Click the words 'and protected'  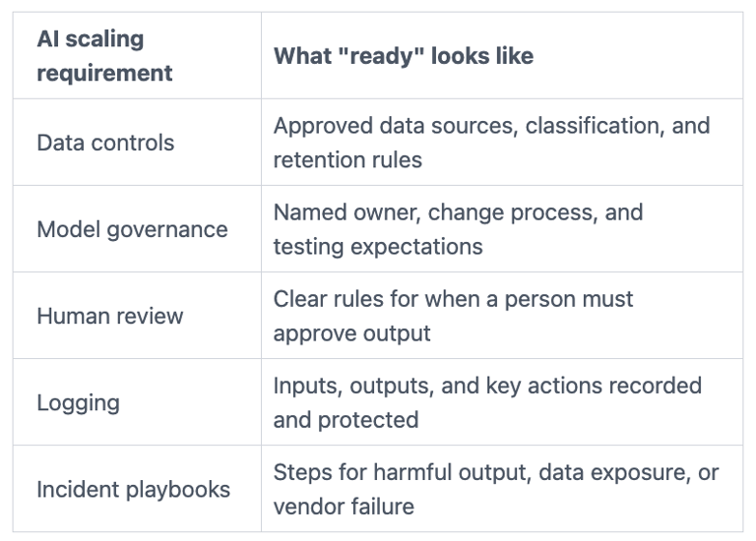point(346,420)
